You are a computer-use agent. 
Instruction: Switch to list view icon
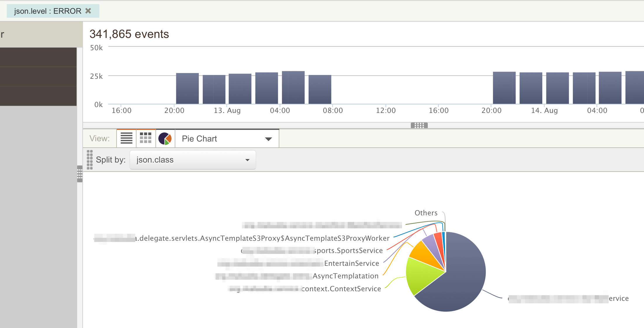[x=126, y=138]
